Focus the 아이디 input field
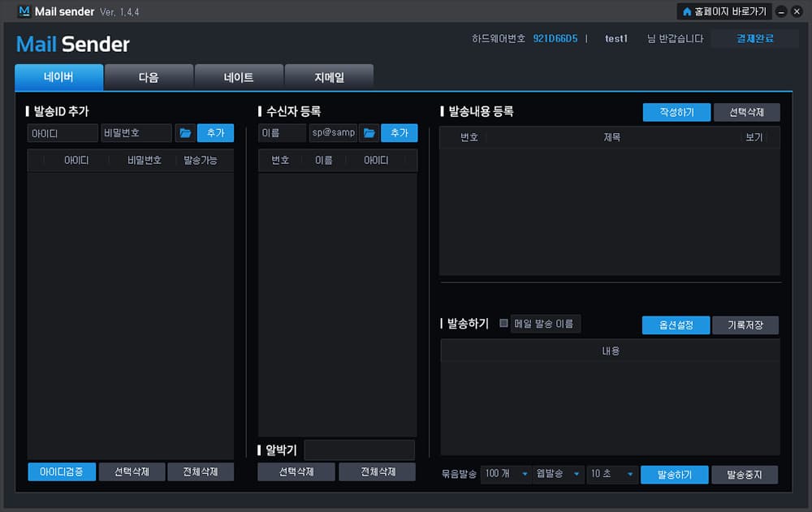This screenshot has width=812, height=512. [63, 133]
